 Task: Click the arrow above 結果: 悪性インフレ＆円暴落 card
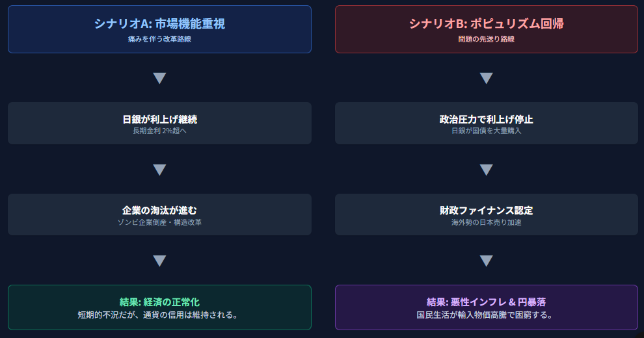point(486,261)
